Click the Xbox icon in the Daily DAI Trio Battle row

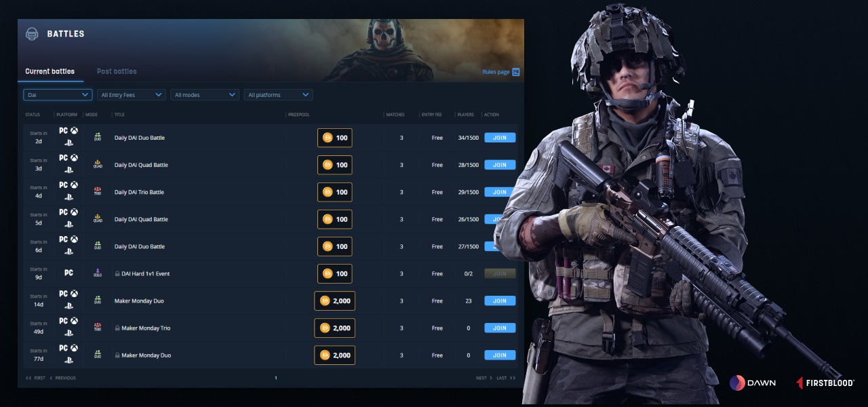pos(74,185)
